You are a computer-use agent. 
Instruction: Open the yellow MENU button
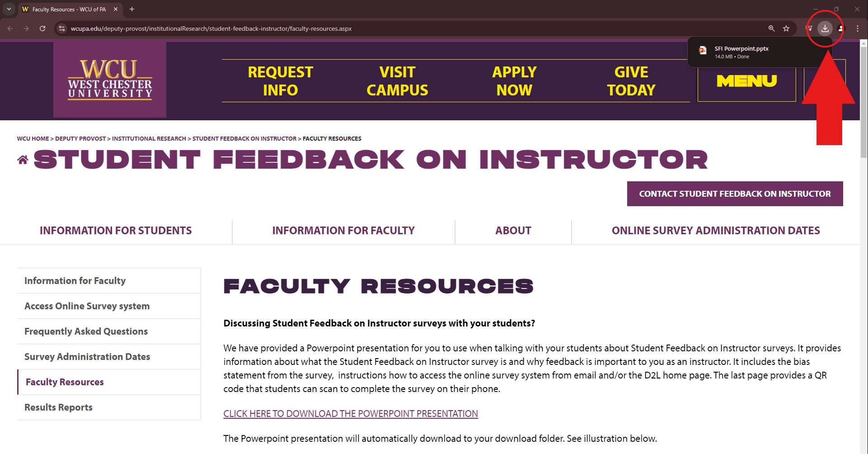point(746,81)
